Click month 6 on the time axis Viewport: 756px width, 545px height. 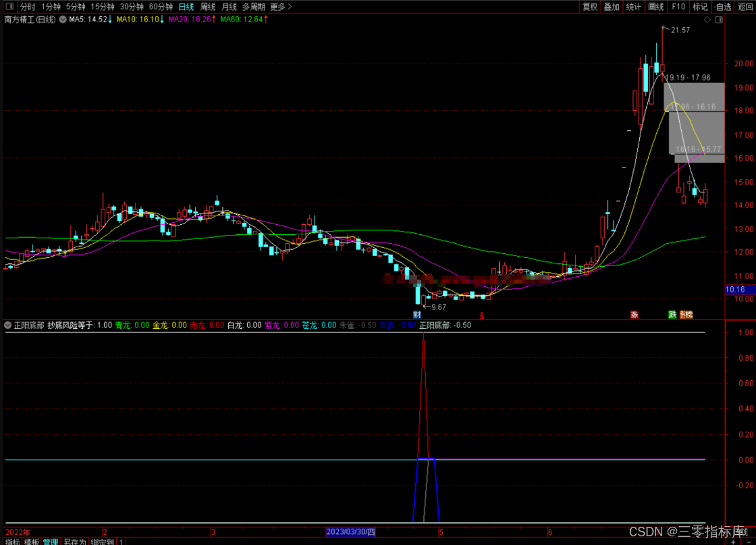coord(549,532)
